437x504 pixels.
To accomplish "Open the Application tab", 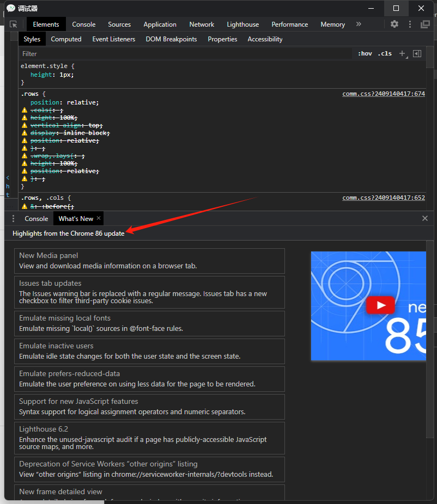I will pyautogui.click(x=160, y=24).
